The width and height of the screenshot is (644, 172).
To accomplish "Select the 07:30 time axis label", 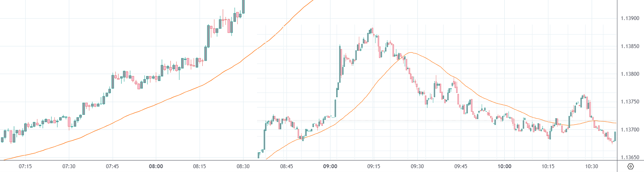I will point(69,166).
